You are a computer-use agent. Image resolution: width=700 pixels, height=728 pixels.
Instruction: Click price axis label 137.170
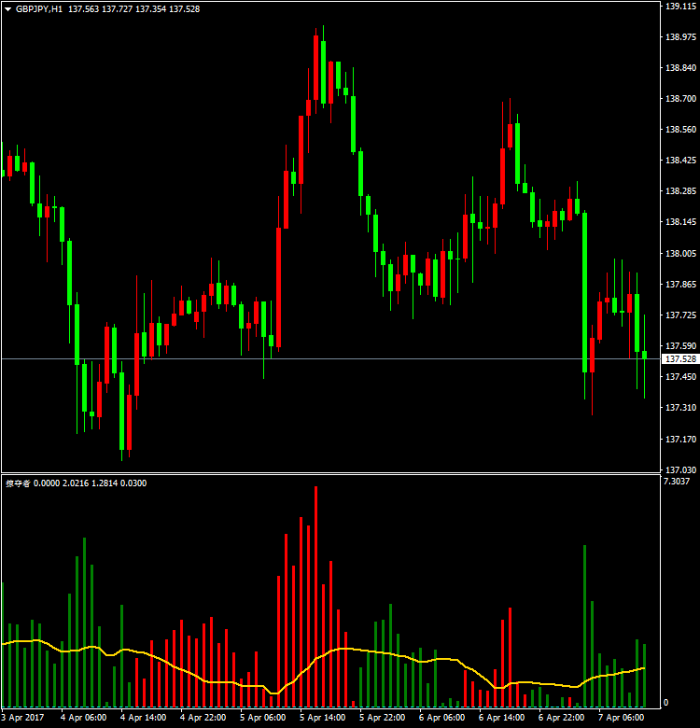[x=681, y=439]
